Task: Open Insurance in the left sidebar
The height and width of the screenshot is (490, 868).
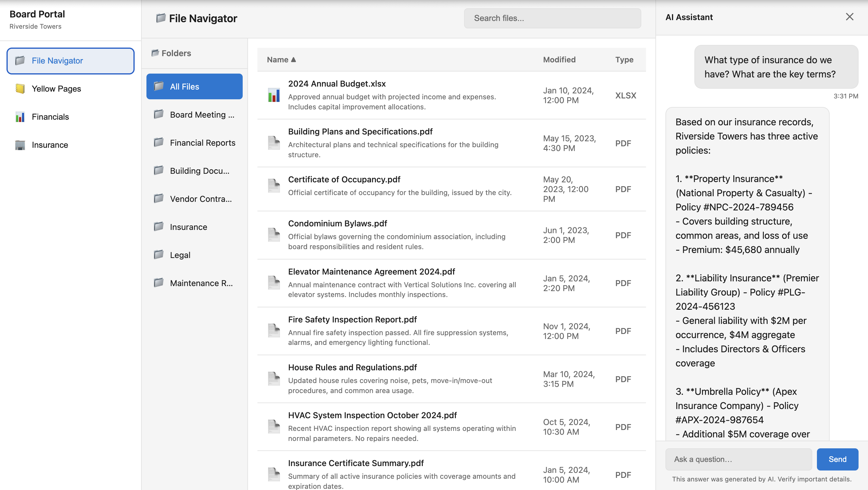Action: coord(71,145)
